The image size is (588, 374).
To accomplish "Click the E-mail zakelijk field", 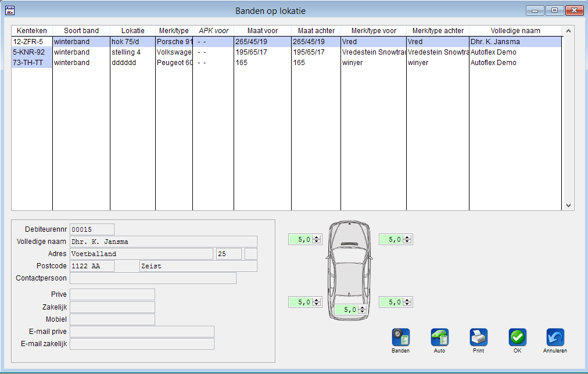I will (x=142, y=344).
